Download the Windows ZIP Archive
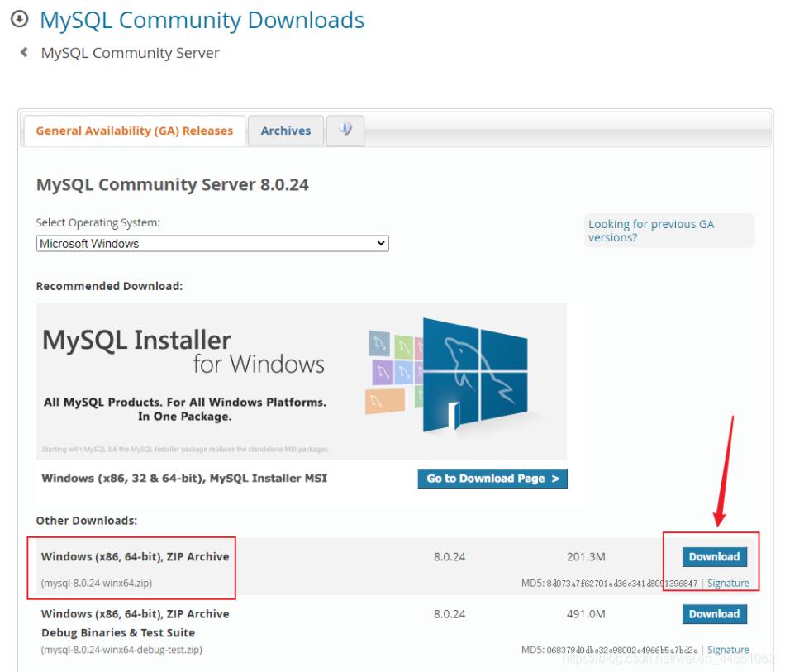 click(x=713, y=557)
